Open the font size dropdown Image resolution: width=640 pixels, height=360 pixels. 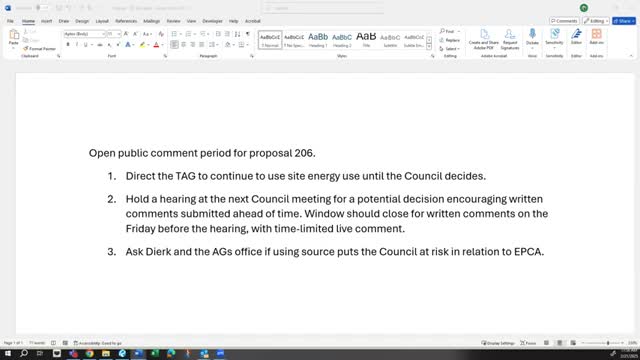click(x=118, y=34)
